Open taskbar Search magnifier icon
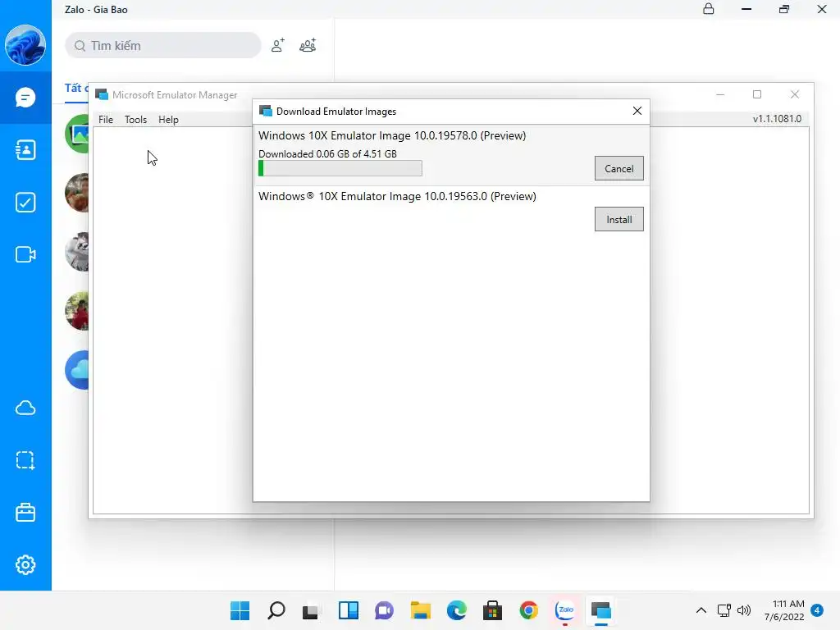 pyautogui.click(x=276, y=610)
